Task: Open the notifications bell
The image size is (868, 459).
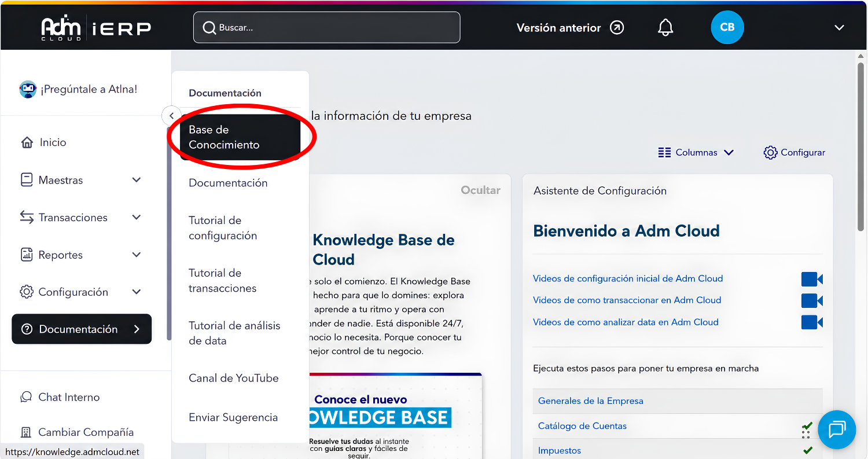Action: pos(665,27)
